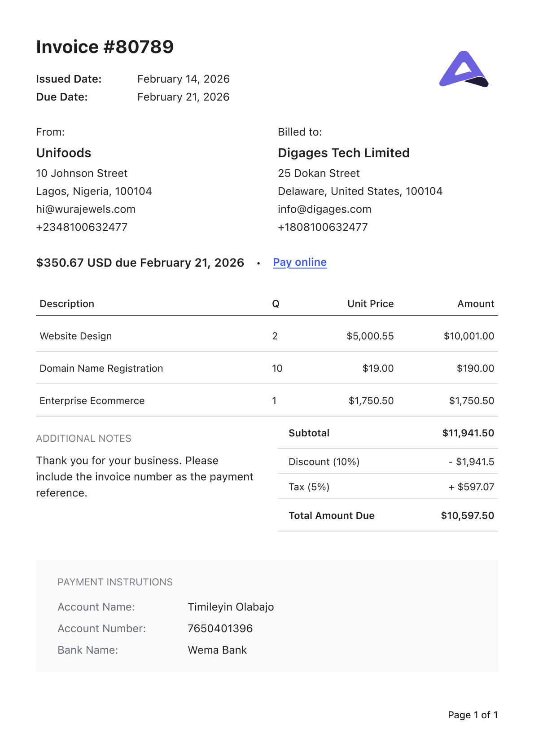The height and width of the screenshot is (756, 534).
Task: Click the address 10 Johnson Street
Action: pyautogui.click(x=82, y=173)
